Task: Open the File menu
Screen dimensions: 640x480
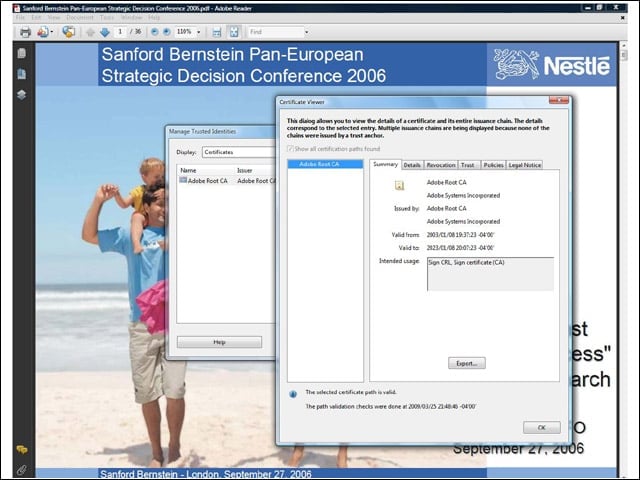Action: (20, 18)
